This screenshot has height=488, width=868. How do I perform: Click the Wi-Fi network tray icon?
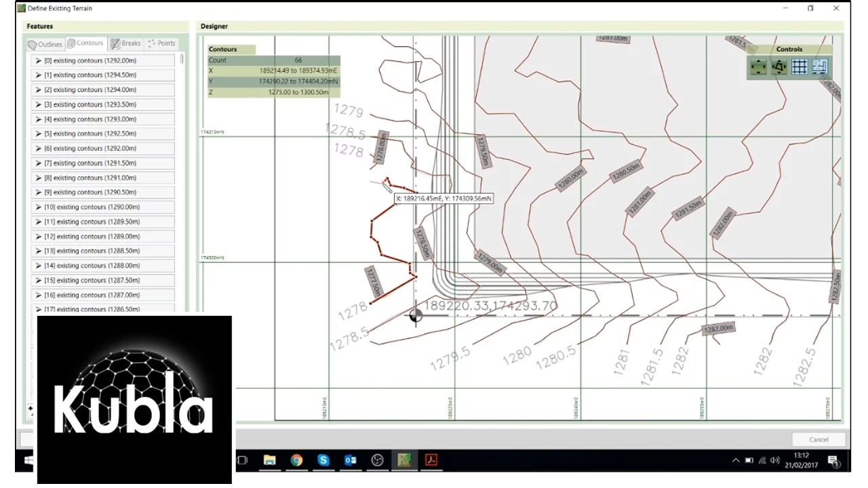(x=762, y=460)
